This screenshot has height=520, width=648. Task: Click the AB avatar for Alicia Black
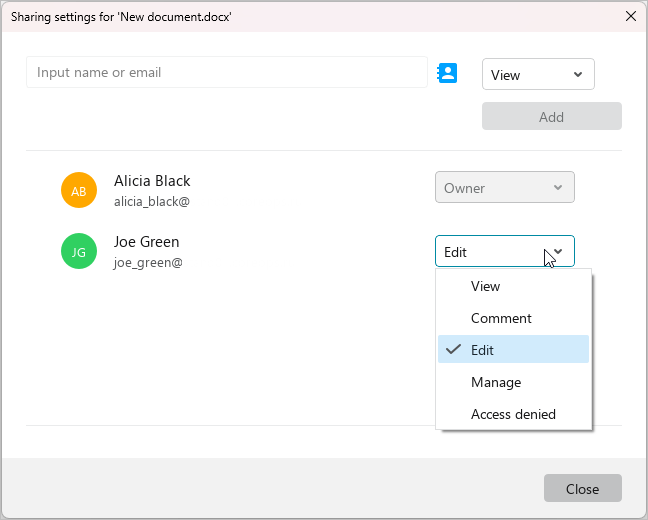click(79, 190)
